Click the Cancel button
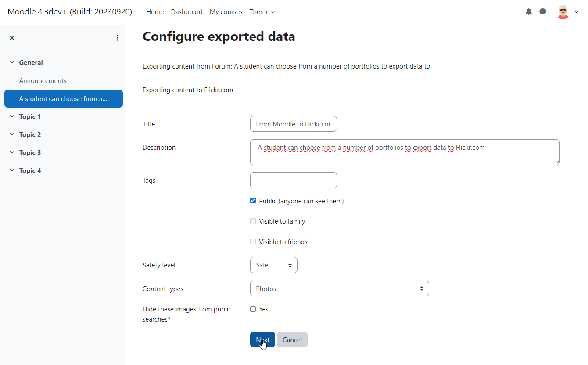This screenshot has width=588, height=365. [x=292, y=340]
